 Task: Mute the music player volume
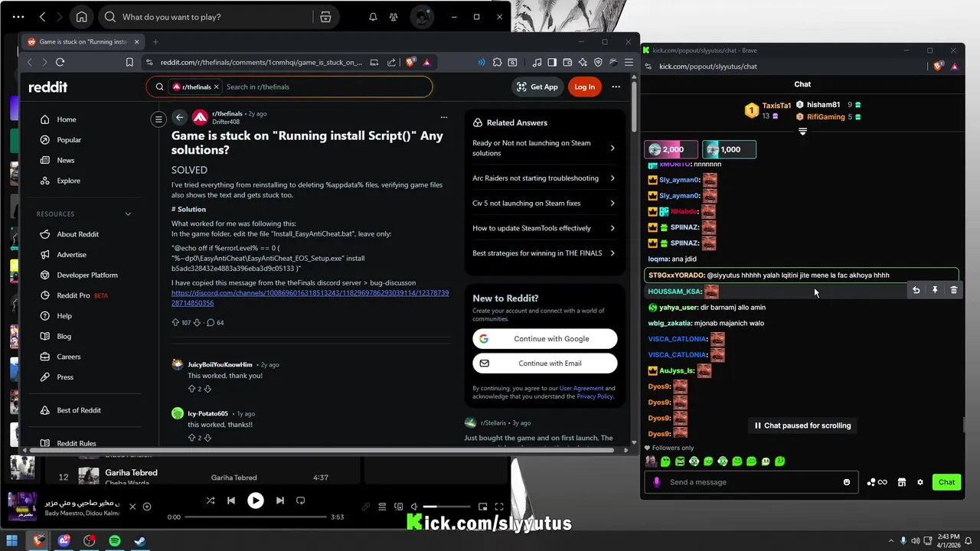point(414,507)
